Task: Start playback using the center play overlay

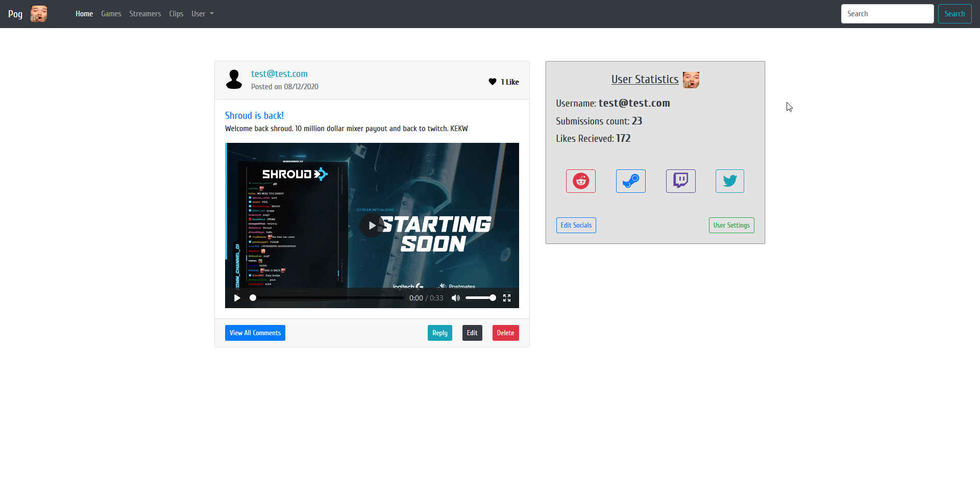Action: click(x=372, y=225)
